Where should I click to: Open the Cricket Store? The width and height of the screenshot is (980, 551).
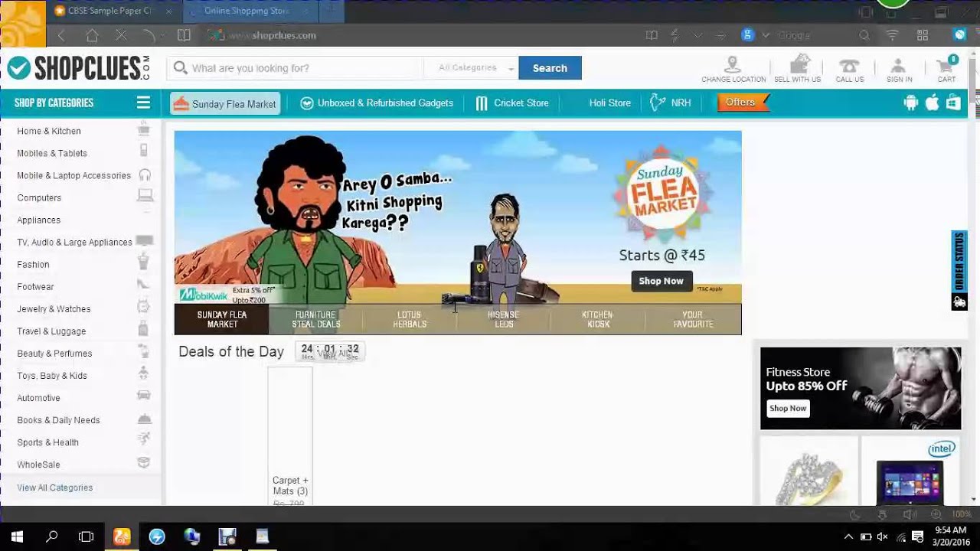coord(512,103)
